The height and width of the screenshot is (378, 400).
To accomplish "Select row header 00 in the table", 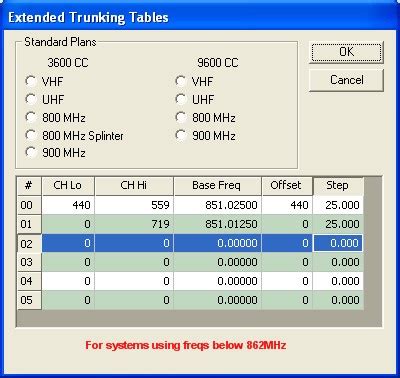I will pyautogui.click(x=29, y=205).
